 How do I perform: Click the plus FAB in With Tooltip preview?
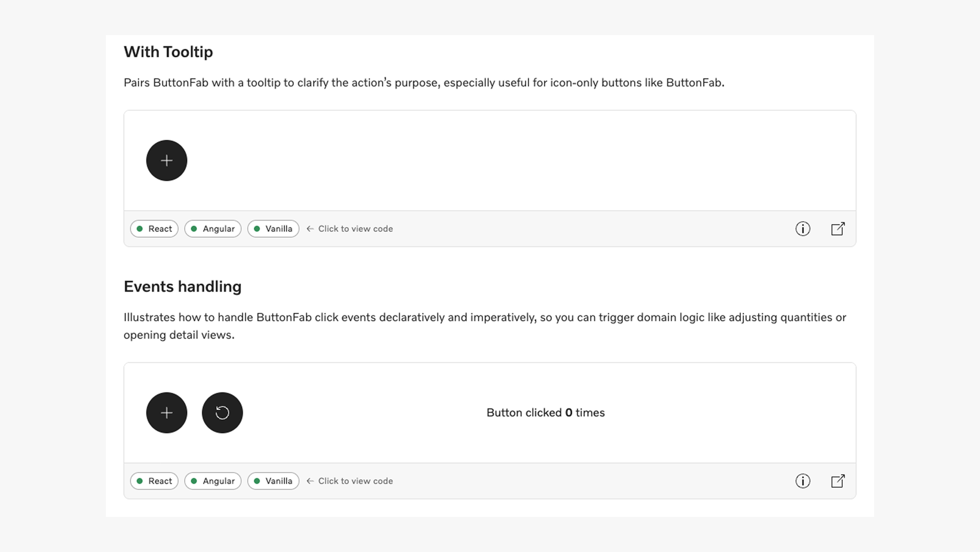[166, 160]
